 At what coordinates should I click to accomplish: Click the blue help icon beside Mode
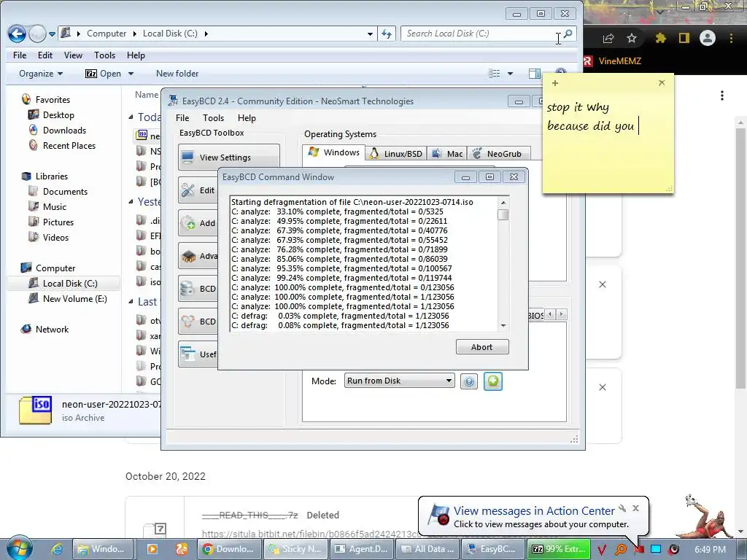pos(469,381)
